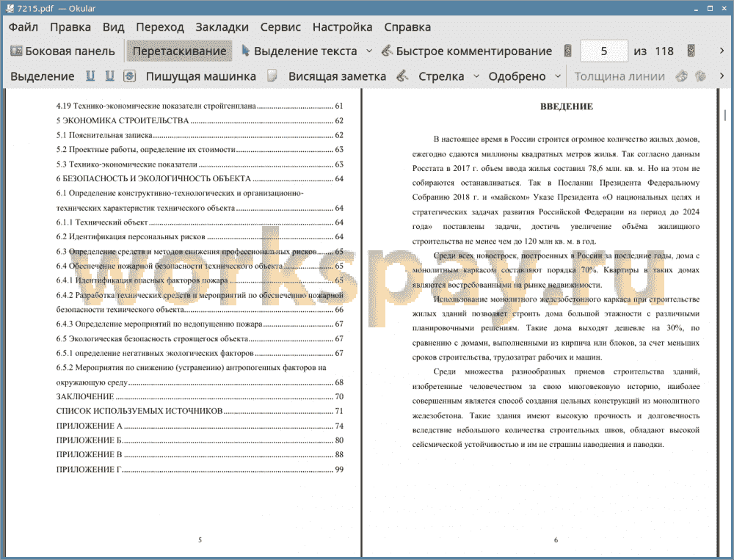Click contents line '6.2 Идентификация персональных рисков'
This screenshot has width=734, height=560.
click(x=200, y=237)
